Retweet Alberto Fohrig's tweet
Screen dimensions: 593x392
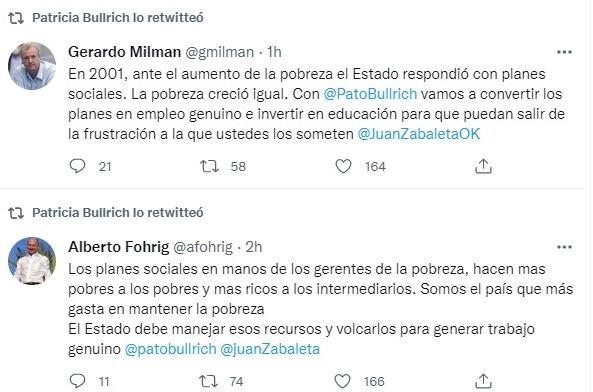[208, 381]
